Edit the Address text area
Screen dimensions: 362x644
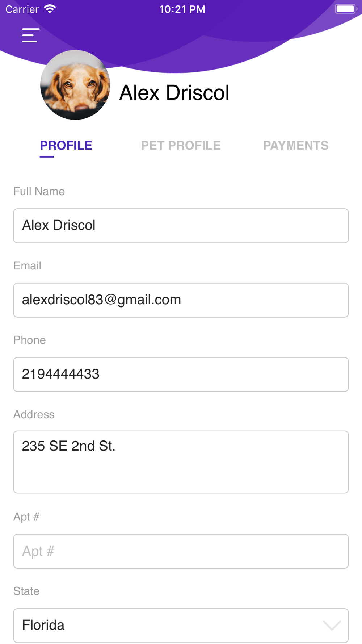coord(181,461)
